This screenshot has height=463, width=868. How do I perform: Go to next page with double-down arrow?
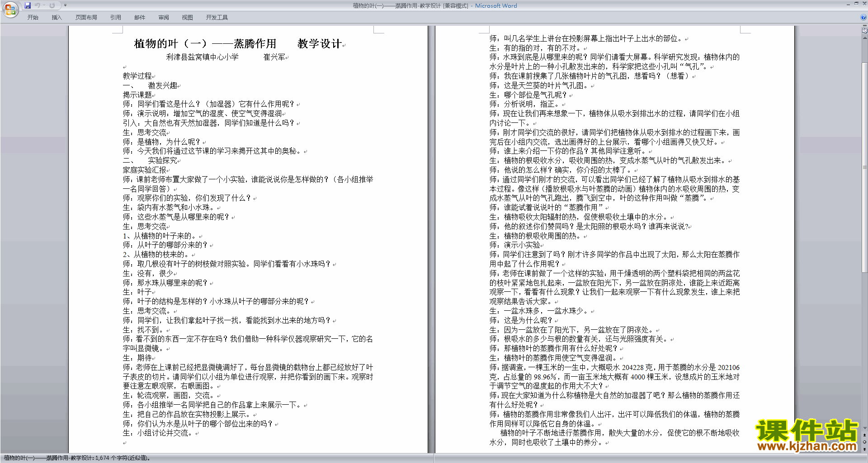(865, 449)
